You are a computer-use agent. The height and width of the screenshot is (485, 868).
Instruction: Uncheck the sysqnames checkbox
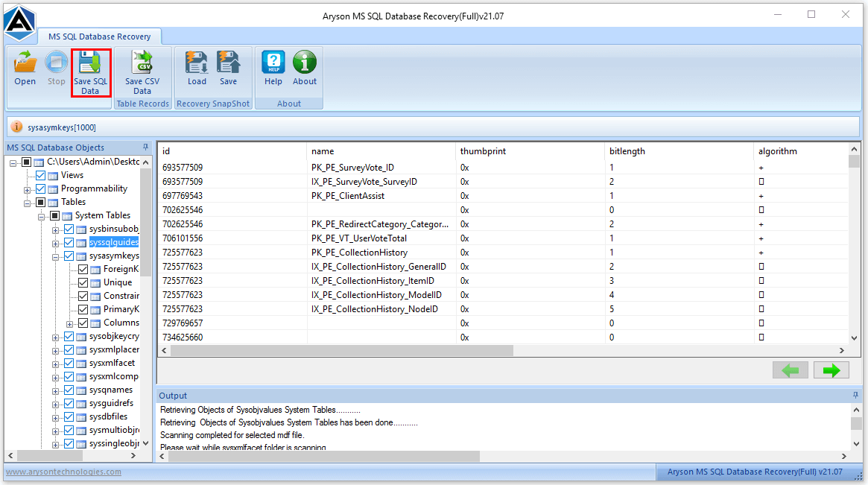click(69, 390)
